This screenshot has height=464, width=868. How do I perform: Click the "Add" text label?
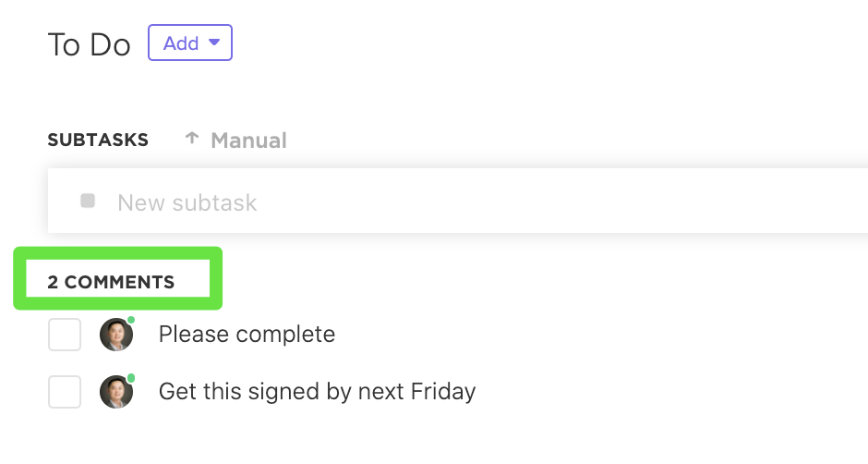point(180,43)
